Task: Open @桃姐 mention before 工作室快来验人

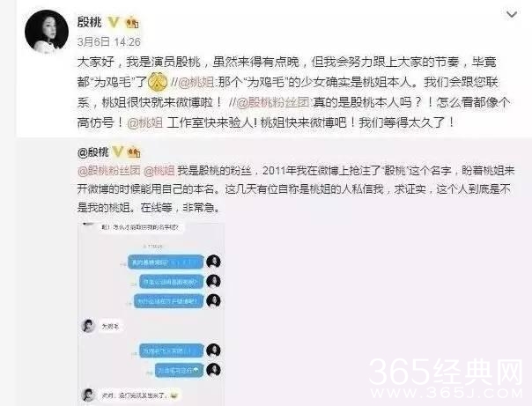Action: tap(144, 122)
